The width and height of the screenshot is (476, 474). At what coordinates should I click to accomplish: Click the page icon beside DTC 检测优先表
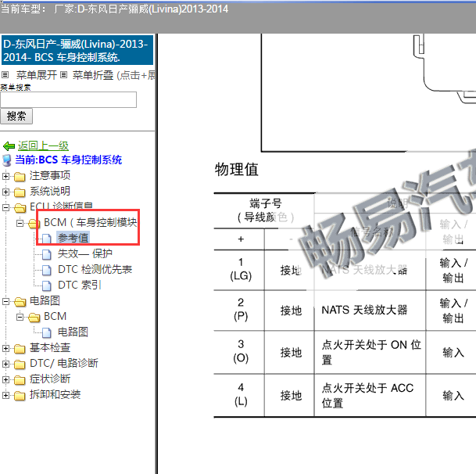[46, 270]
